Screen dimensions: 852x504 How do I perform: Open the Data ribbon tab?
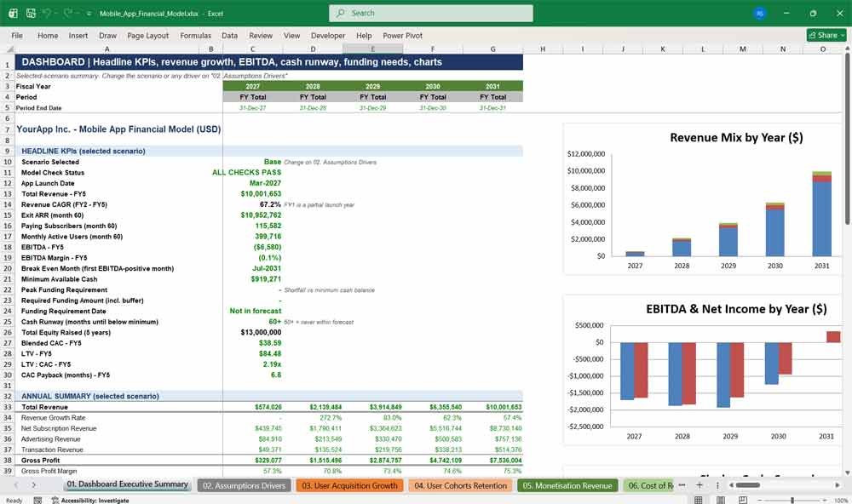pyautogui.click(x=229, y=35)
